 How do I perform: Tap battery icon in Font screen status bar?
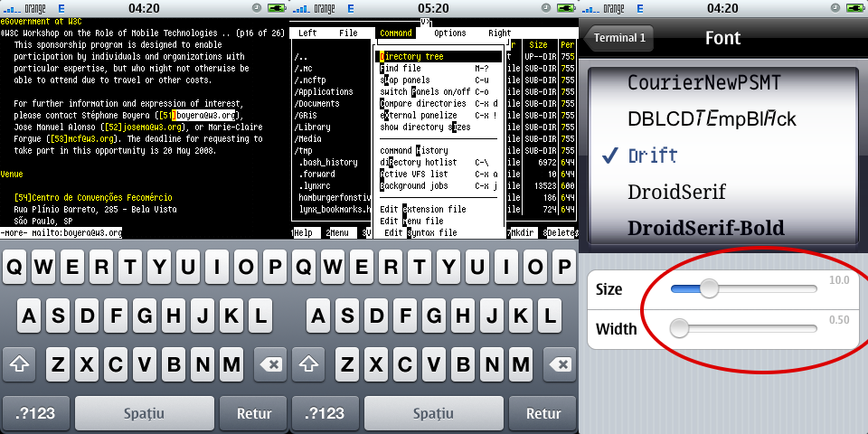(854, 8)
